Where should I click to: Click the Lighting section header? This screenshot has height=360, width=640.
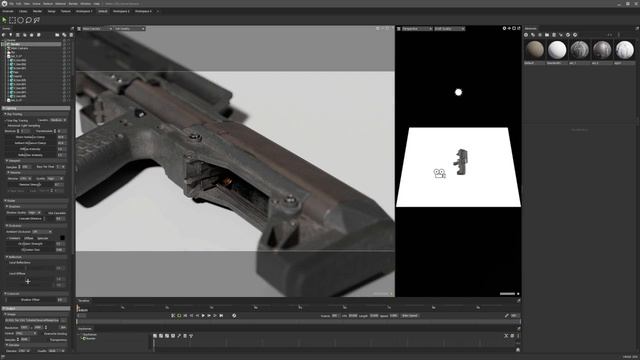(x=36, y=108)
